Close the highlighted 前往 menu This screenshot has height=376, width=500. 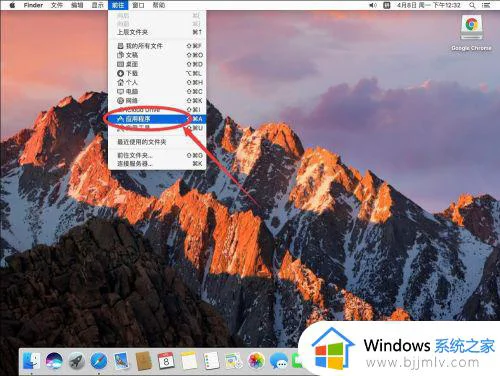click(118, 5)
